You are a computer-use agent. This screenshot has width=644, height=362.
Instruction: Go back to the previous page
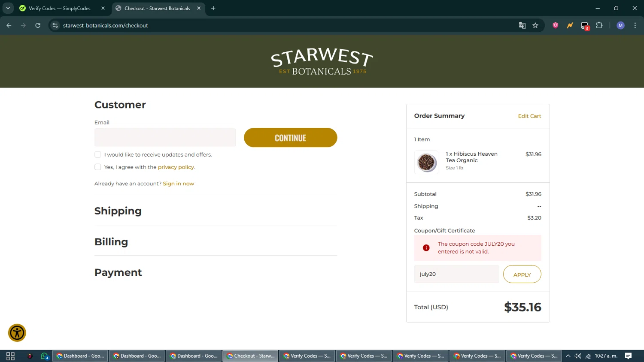[9, 25]
